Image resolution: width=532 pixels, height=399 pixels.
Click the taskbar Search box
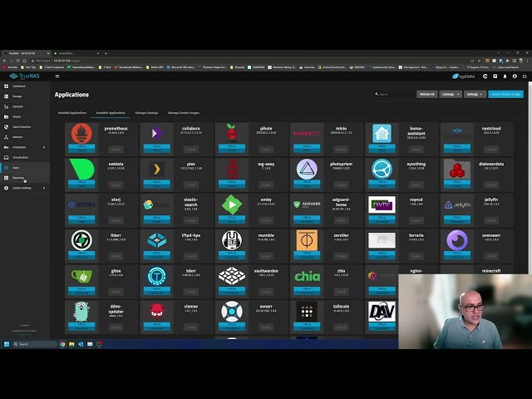[35, 344]
